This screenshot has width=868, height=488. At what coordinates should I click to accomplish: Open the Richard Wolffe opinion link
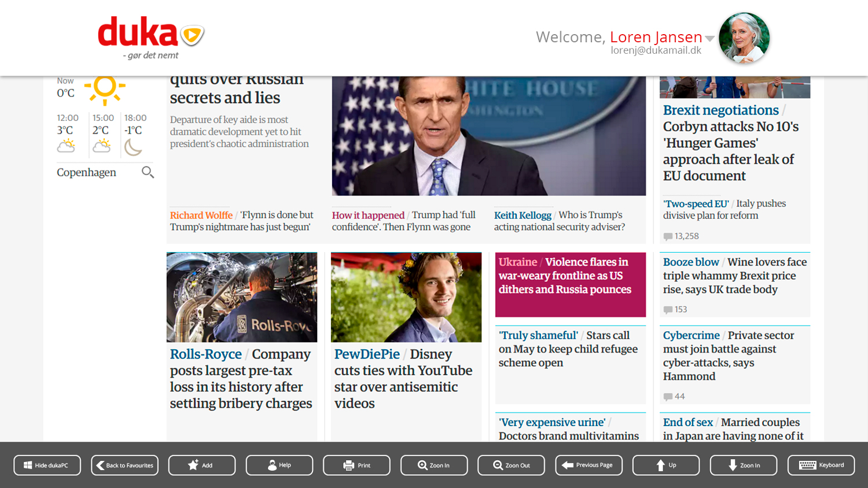pyautogui.click(x=242, y=221)
